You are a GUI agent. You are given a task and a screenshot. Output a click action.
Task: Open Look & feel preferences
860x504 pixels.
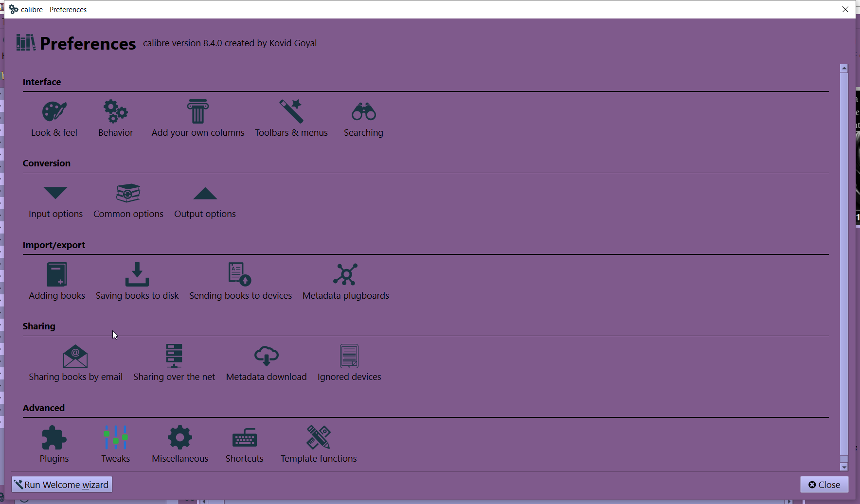54,119
